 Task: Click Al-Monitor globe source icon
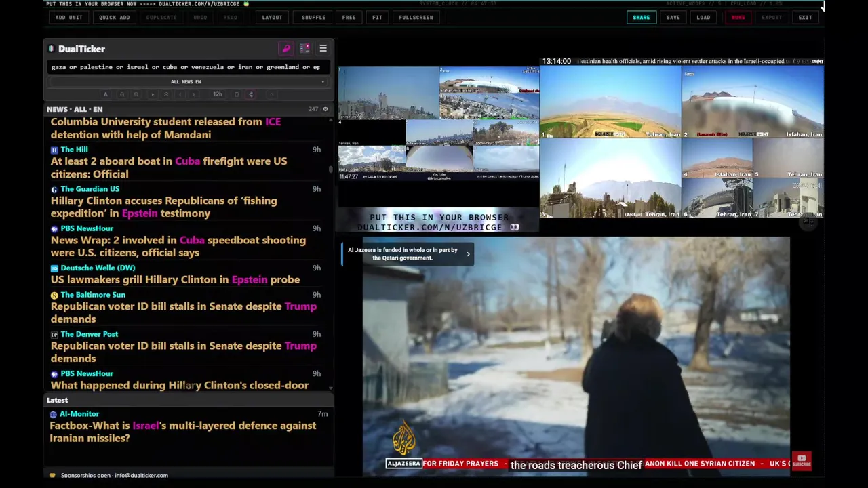pyautogui.click(x=53, y=414)
